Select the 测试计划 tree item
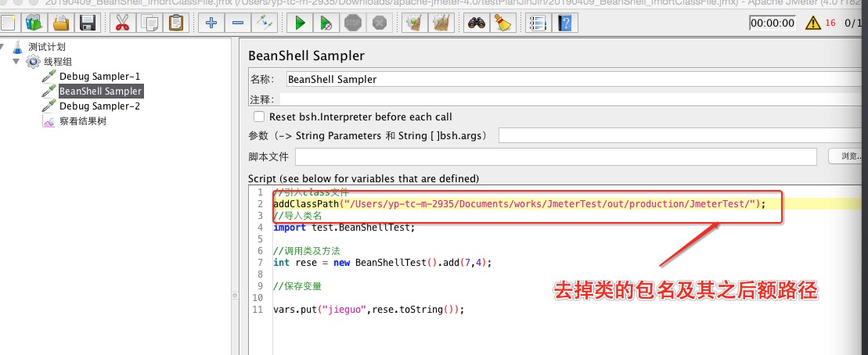The height and width of the screenshot is (355, 868). [46, 47]
